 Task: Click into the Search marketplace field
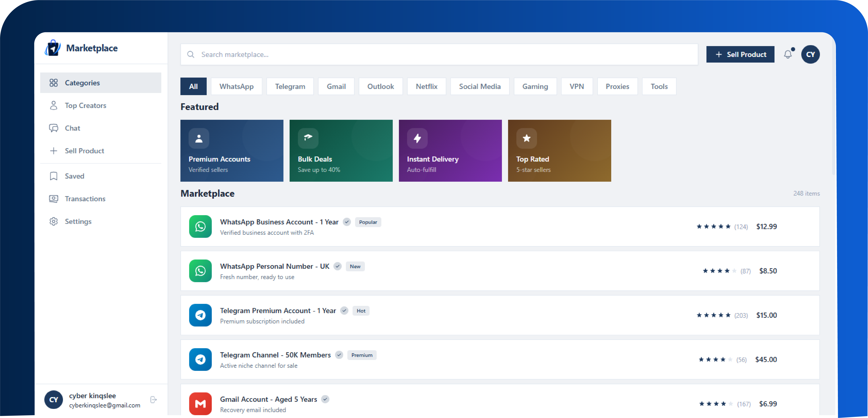point(439,54)
